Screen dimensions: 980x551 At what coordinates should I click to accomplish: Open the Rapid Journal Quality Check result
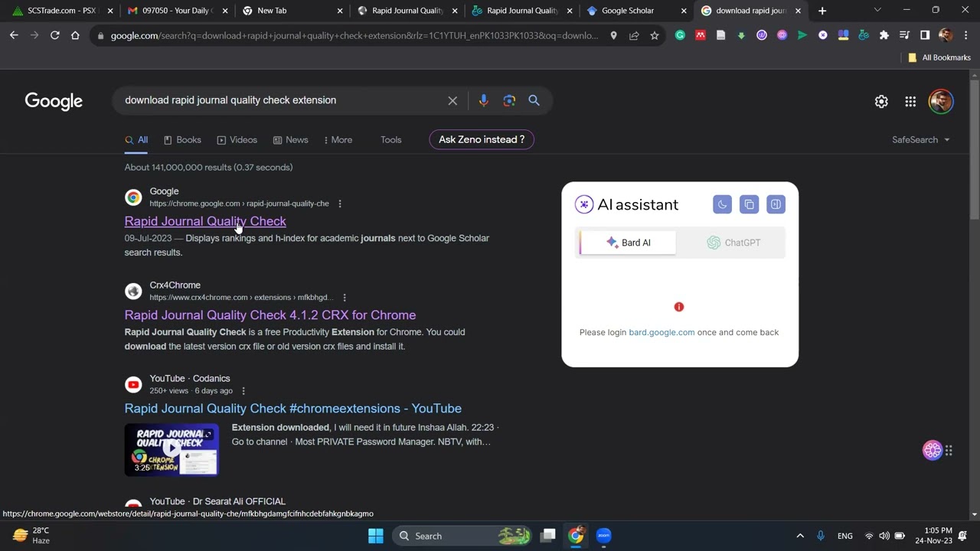click(x=205, y=221)
